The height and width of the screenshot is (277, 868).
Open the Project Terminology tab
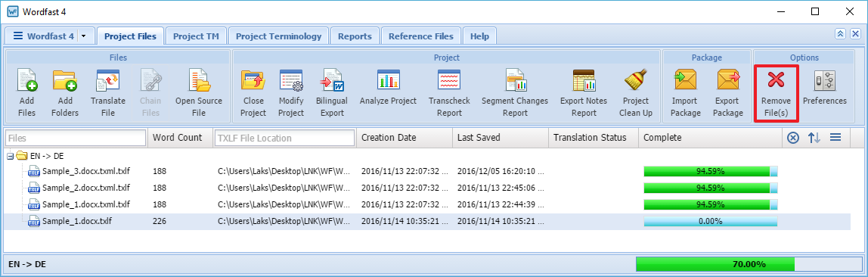pyautogui.click(x=278, y=36)
